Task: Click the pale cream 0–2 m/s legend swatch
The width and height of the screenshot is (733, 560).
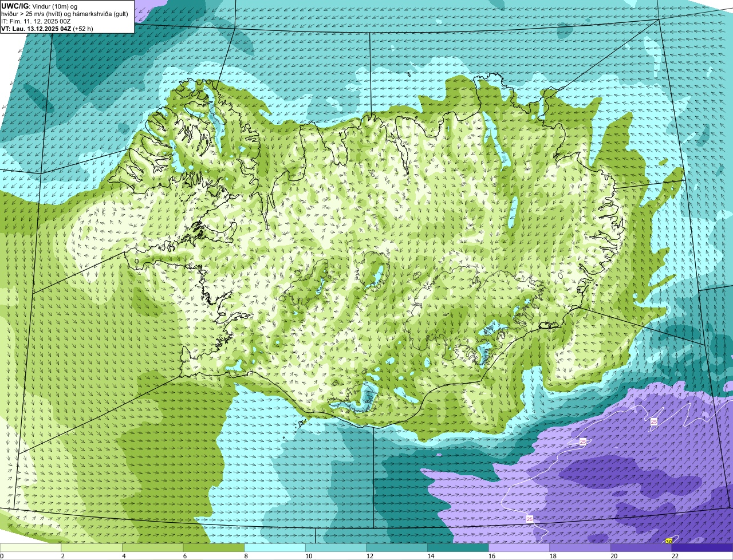Action: coord(30,547)
